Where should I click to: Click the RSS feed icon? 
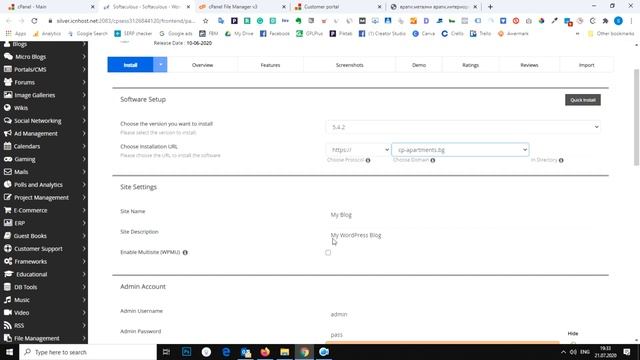(x=7, y=325)
